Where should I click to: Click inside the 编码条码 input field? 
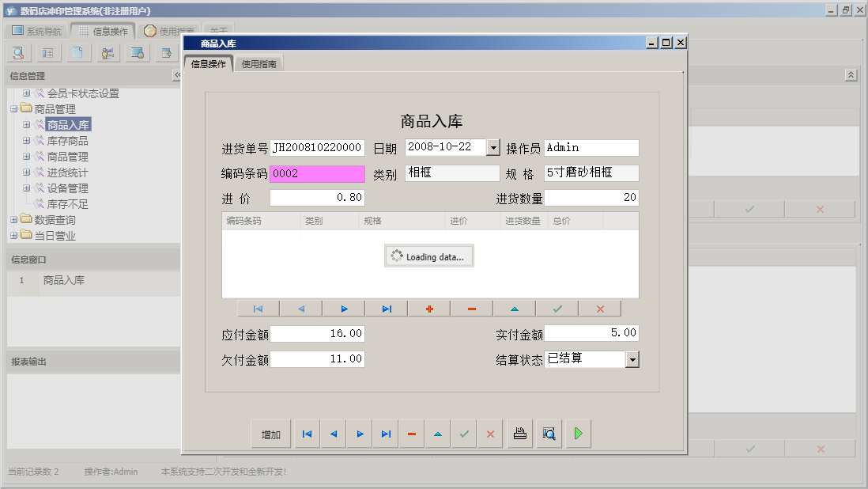[316, 172]
